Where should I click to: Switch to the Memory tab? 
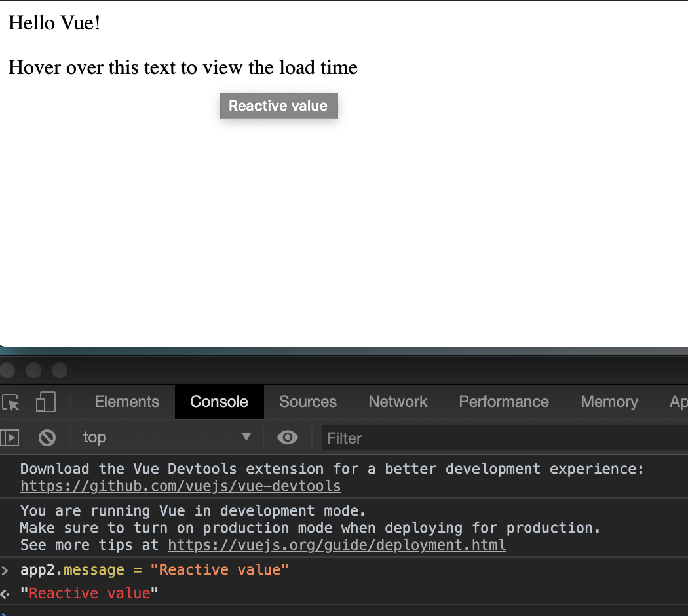(x=609, y=402)
